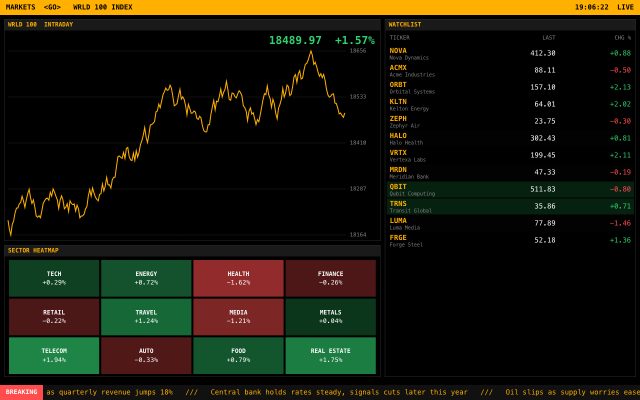Click the +1.57% index change
Screen dimensions: 640x400
(x=355, y=40)
